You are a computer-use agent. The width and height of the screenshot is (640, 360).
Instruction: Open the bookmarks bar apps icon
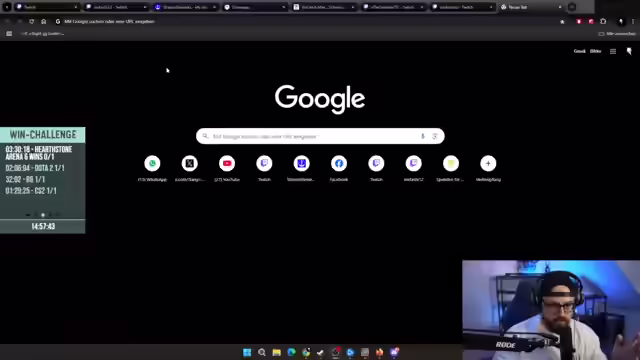pyautogui.click(x=9, y=34)
